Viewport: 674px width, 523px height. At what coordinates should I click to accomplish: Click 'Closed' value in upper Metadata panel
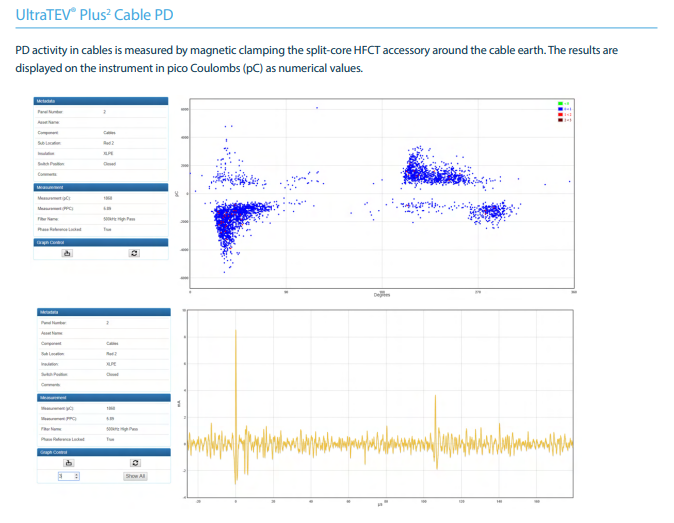[x=110, y=164]
